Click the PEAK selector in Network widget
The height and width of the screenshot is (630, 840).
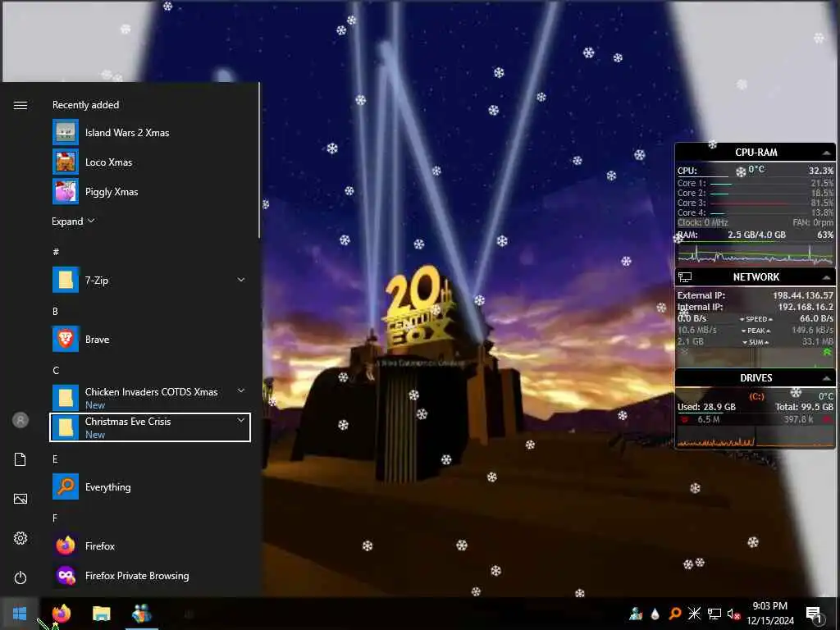(x=756, y=331)
